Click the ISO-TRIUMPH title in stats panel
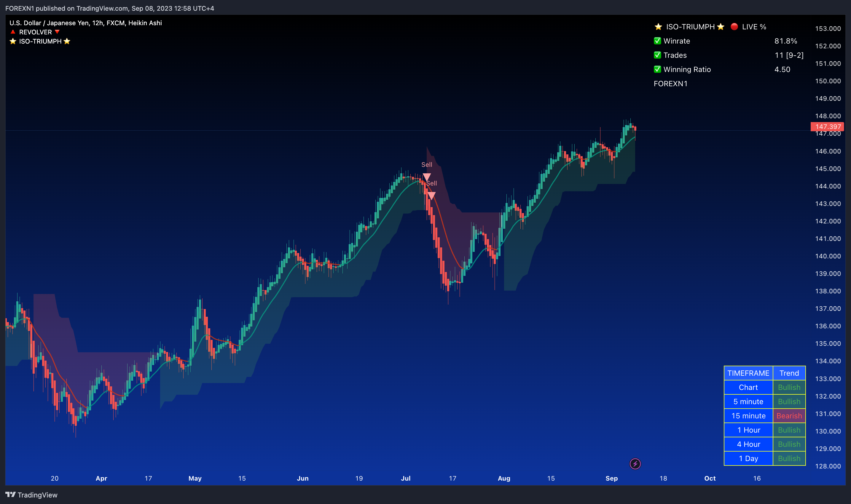The width and height of the screenshot is (851, 504). (x=690, y=26)
